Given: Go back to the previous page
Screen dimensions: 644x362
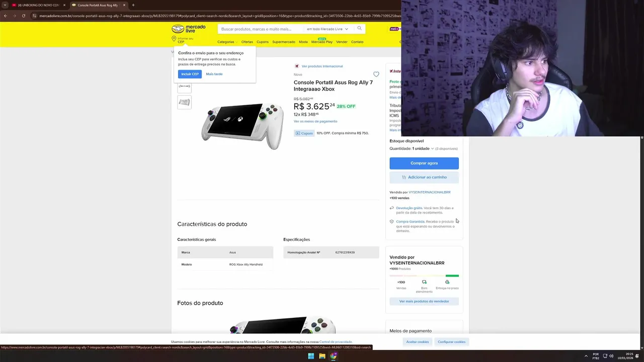Looking at the screenshot, I should pyautogui.click(x=6, y=16).
